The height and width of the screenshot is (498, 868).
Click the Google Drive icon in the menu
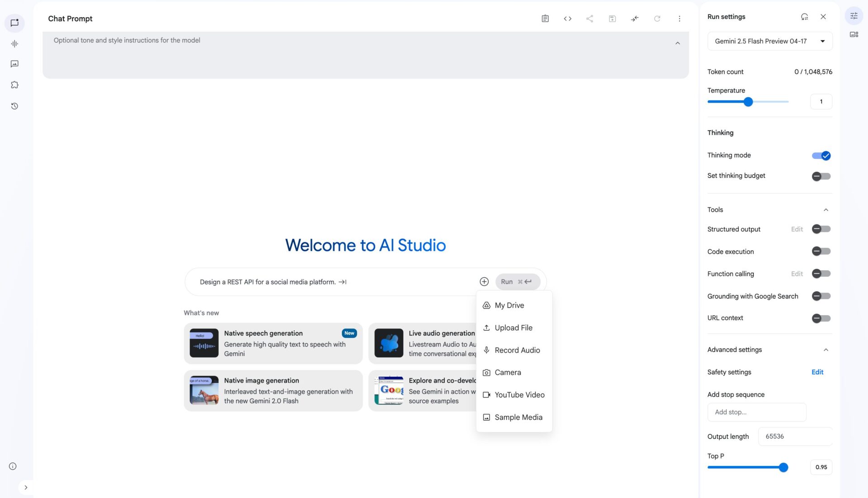[x=486, y=305]
